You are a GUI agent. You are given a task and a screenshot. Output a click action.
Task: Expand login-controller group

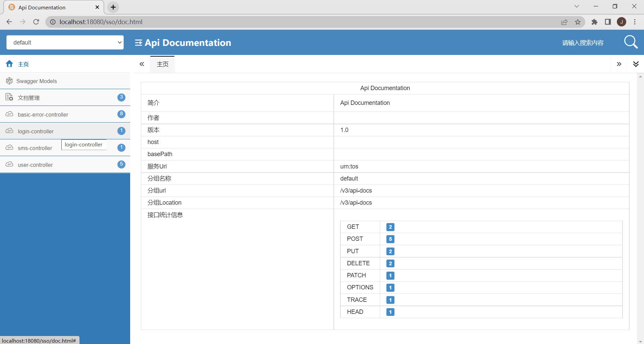[x=65, y=131]
